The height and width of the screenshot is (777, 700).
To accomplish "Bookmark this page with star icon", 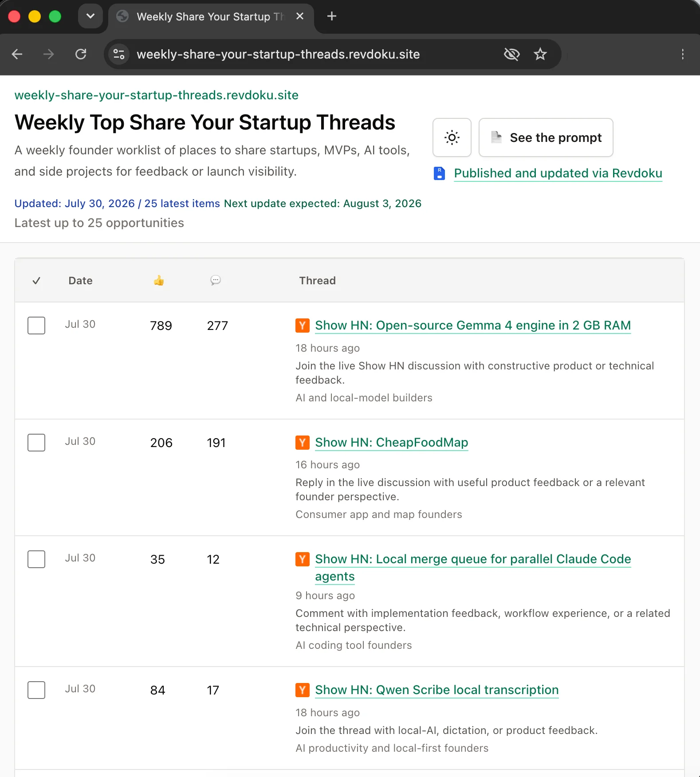I will [x=540, y=54].
